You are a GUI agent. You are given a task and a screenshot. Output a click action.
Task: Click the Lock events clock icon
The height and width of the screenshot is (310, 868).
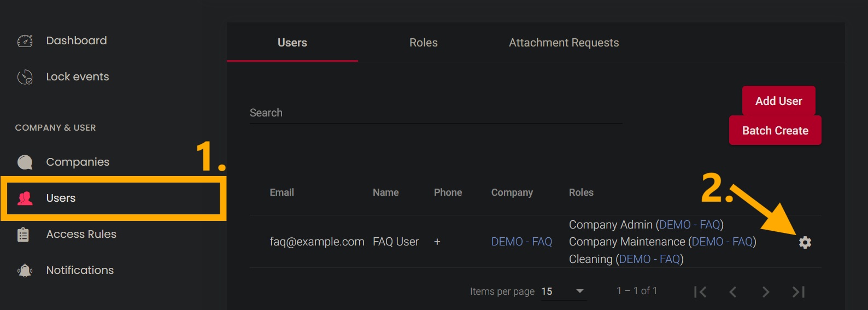click(25, 77)
